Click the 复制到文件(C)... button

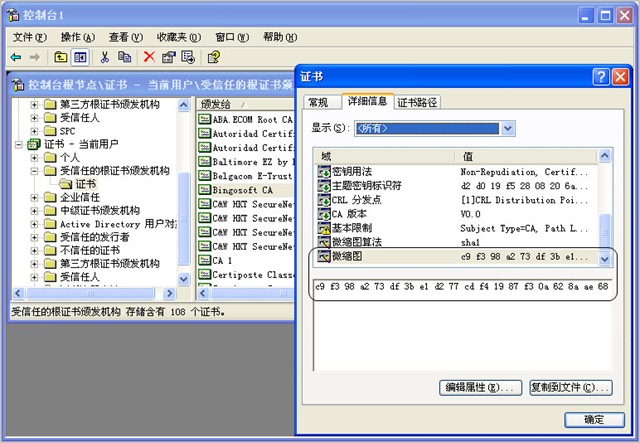[x=568, y=387]
